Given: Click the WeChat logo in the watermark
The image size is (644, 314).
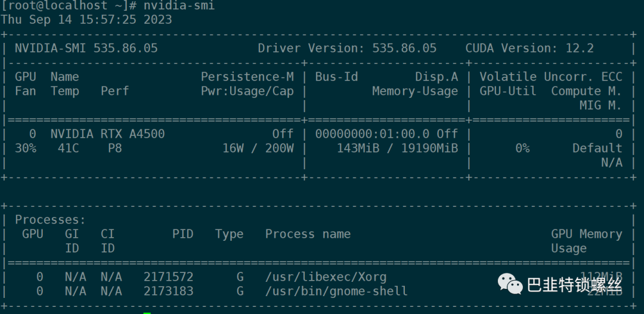Looking at the screenshot, I should point(510,284).
